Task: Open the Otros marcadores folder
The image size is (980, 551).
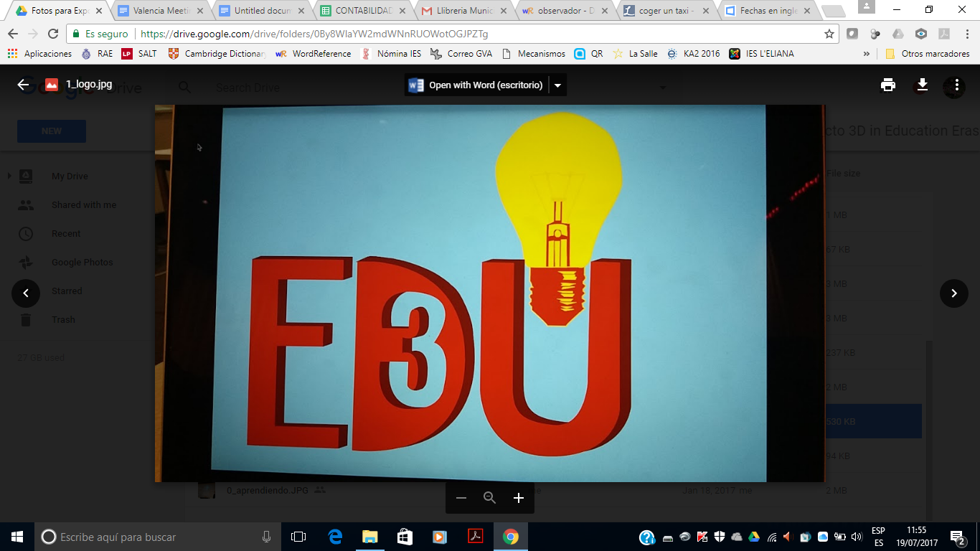Action: pyautogui.click(x=928, y=54)
